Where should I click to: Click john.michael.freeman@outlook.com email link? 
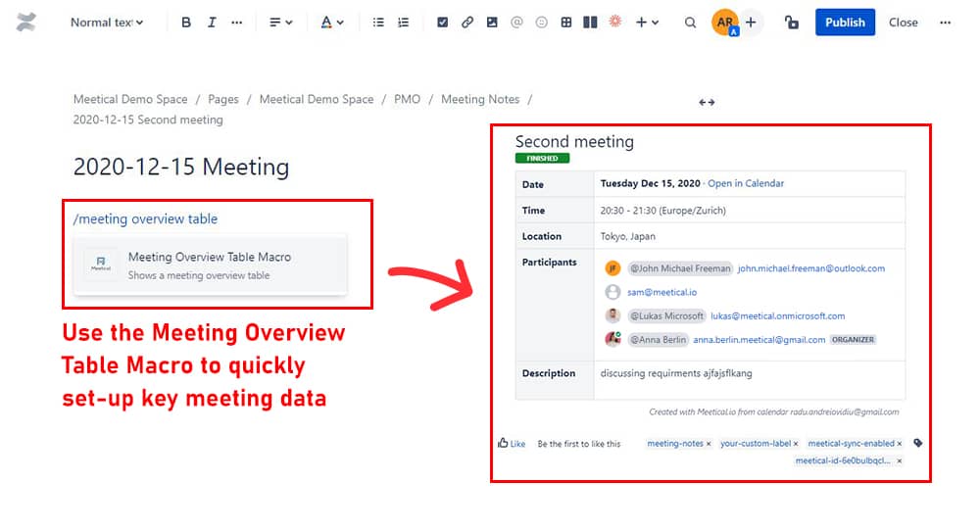coord(811,268)
